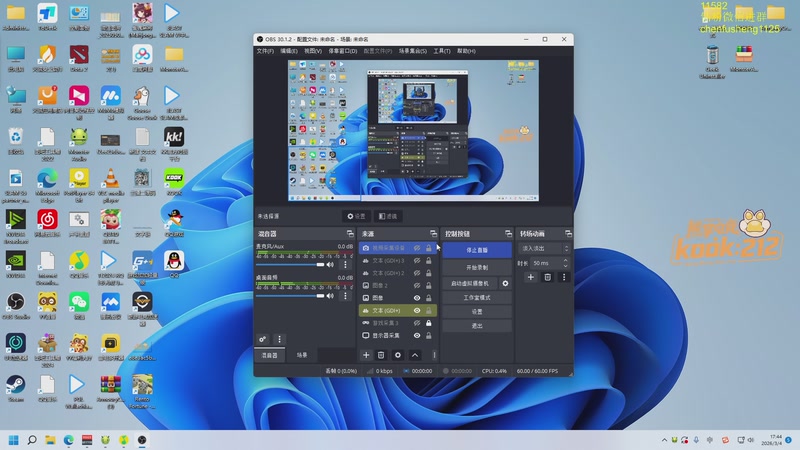Open the WeChat desktop icon
Screen dimensions: 800x450
click(x=79, y=306)
